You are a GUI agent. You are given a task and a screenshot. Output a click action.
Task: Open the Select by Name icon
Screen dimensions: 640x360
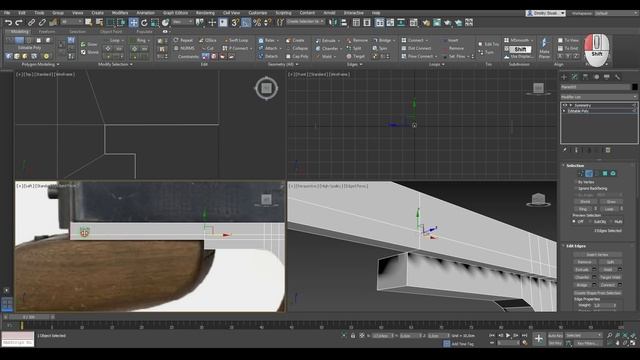[99, 22]
